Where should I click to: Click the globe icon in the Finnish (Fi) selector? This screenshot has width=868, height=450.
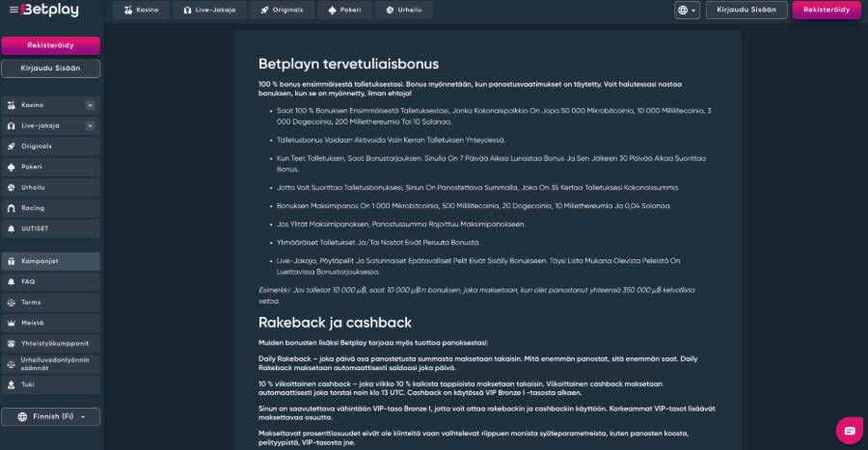tap(23, 417)
